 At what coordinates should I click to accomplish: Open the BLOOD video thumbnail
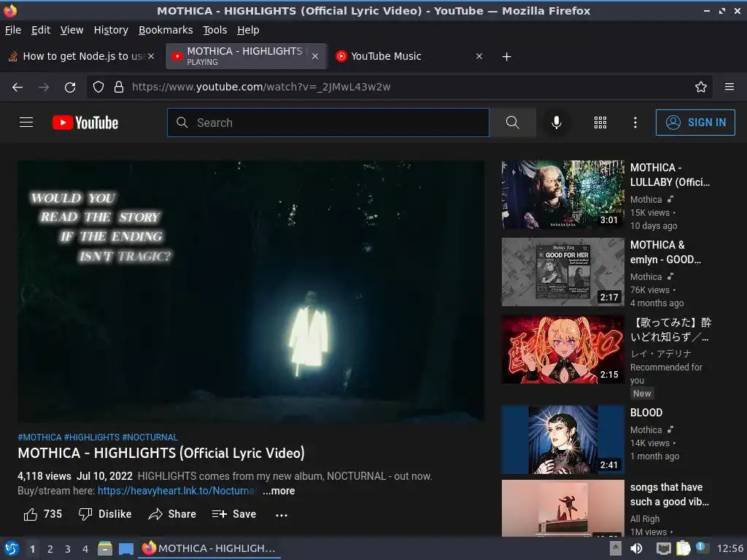click(x=562, y=440)
